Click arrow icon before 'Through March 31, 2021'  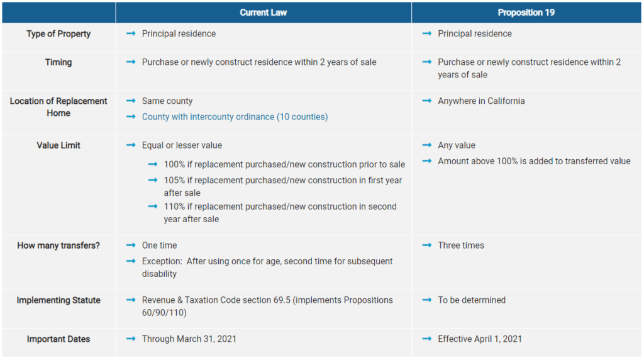[x=131, y=339]
